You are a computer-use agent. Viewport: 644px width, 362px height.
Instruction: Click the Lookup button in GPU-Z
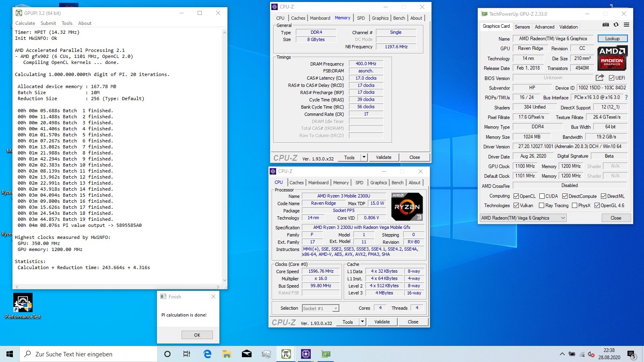612,39
